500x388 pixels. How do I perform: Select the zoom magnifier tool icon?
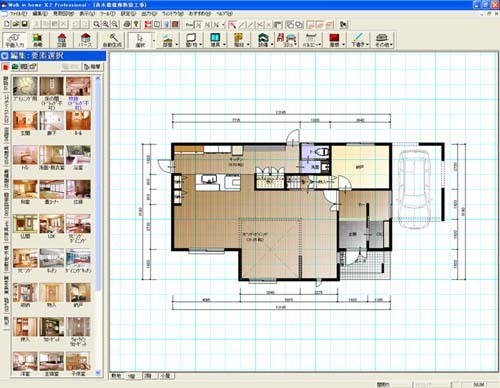pyautogui.click(x=96, y=24)
